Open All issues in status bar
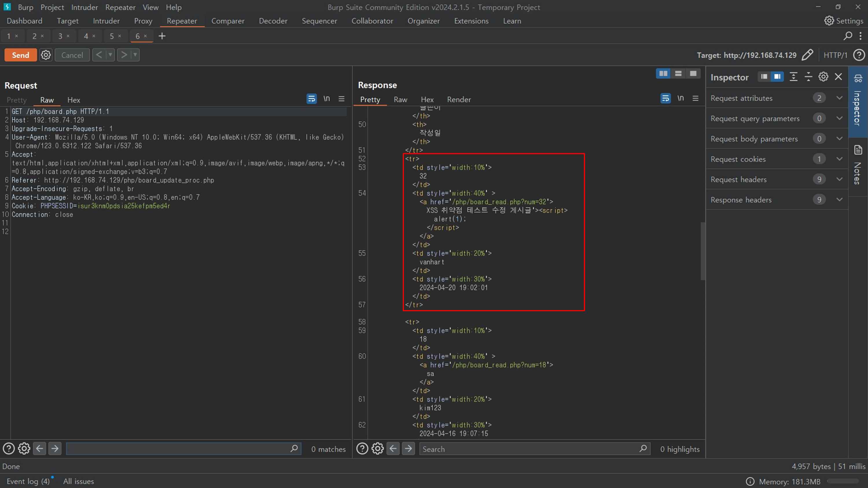 pyautogui.click(x=78, y=481)
